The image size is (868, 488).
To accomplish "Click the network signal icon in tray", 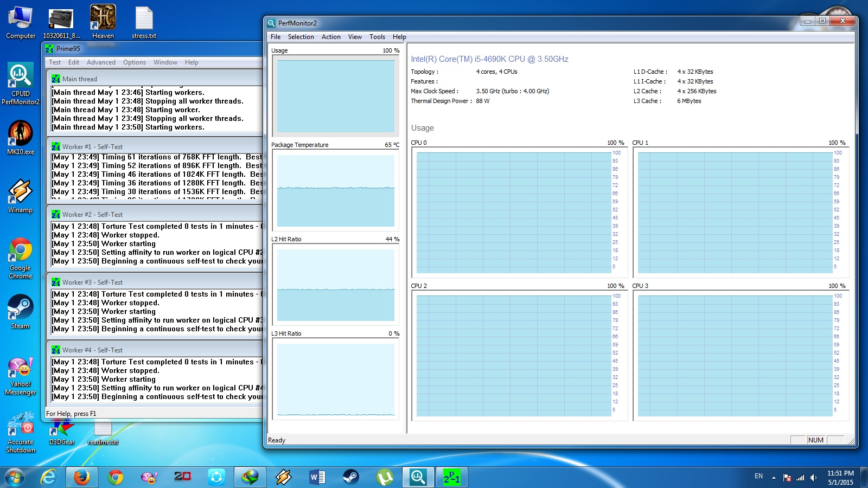I will 800,478.
